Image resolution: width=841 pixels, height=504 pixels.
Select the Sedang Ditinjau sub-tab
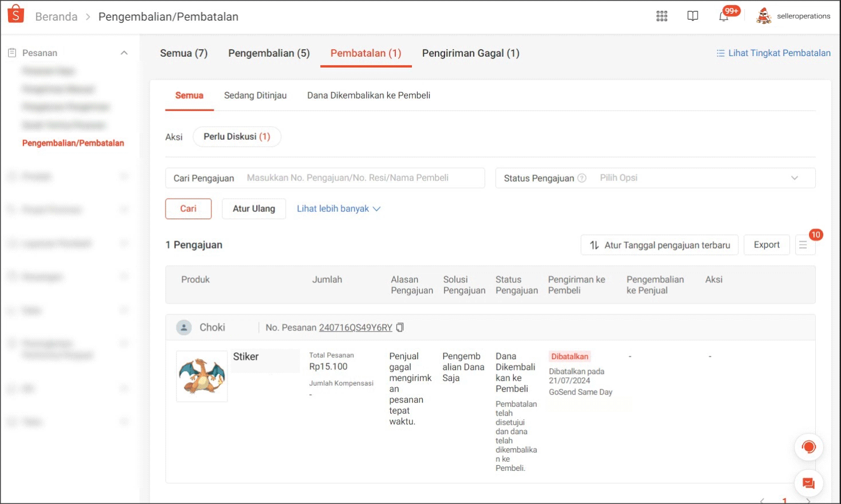[255, 96]
